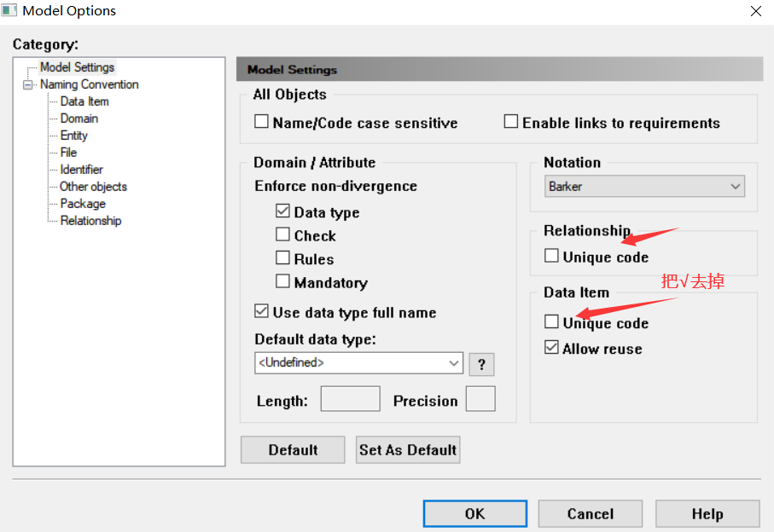Check Relationship Unique code box
Viewport: 774px width, 532px height.
(551, 256)
